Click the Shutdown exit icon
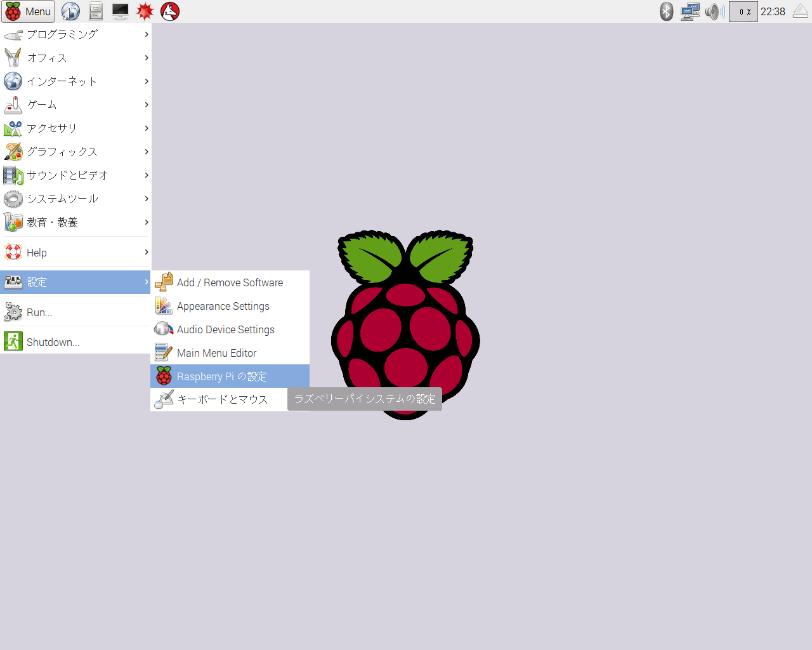 [x=13, y=342]
